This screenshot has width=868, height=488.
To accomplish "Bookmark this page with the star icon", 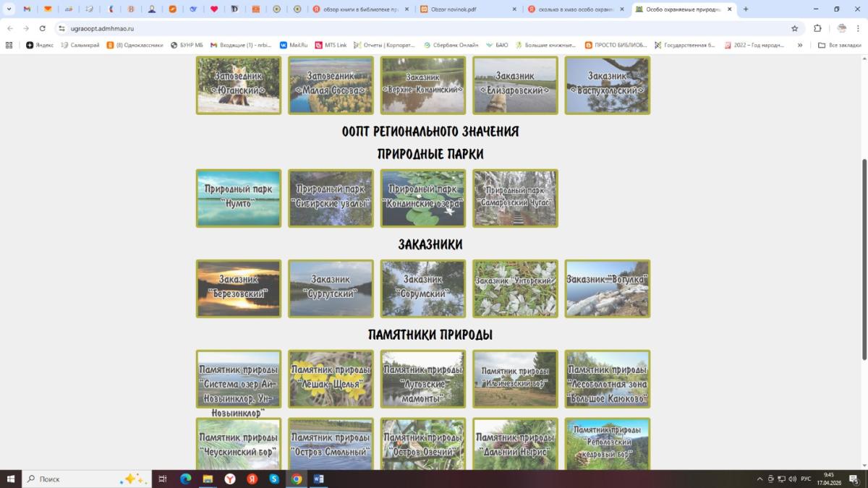I will coord(794,28).
